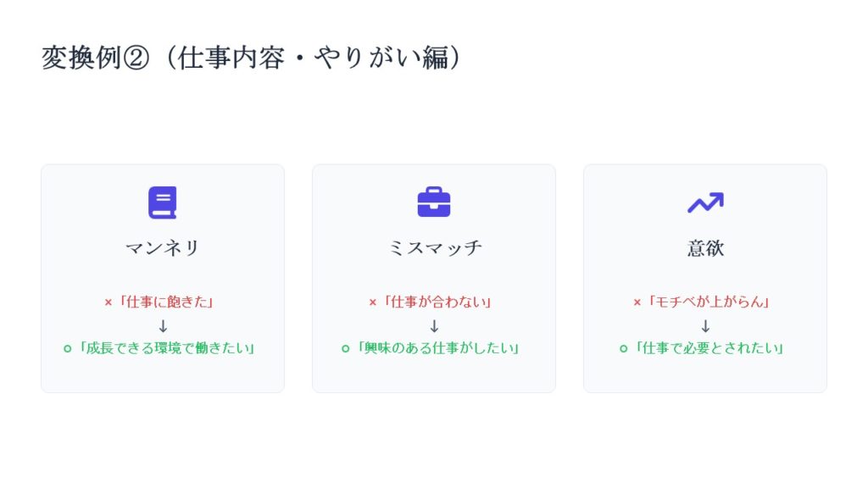The width and height of the screenshot is (868, 488).
Task: Click the マンネリ card heading
Action: click(x=163, y=248)
